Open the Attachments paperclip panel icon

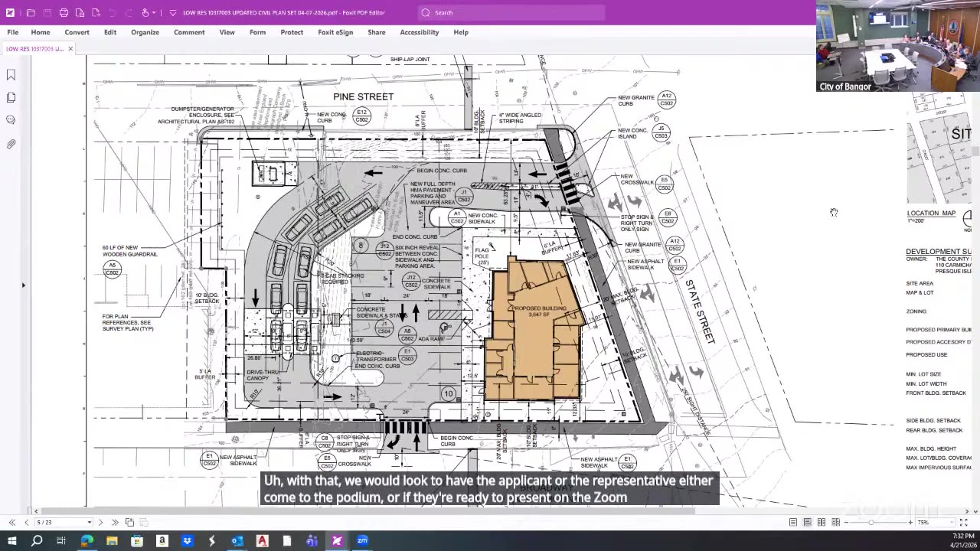pyautogui.click(x=11, y=144)
